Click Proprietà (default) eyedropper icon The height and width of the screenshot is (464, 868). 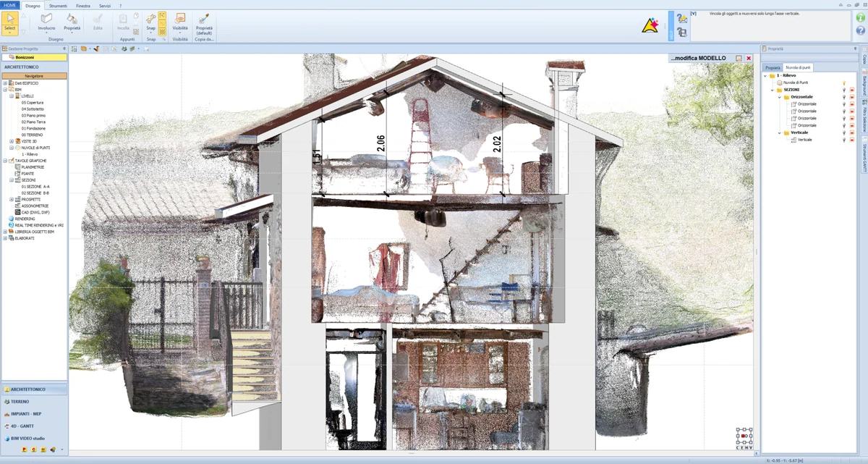pyautogui.click(x=204, y=19)
